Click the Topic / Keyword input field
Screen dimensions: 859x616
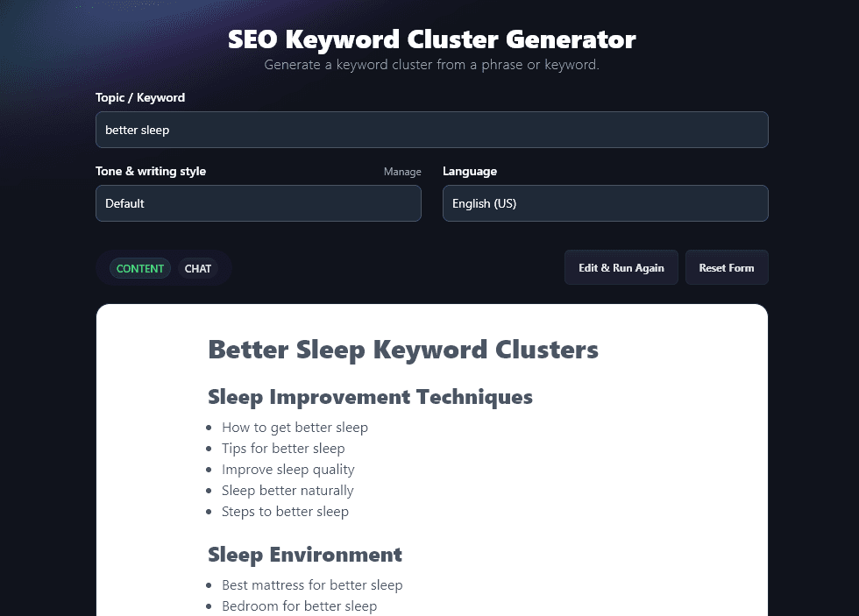pos(431,129)
